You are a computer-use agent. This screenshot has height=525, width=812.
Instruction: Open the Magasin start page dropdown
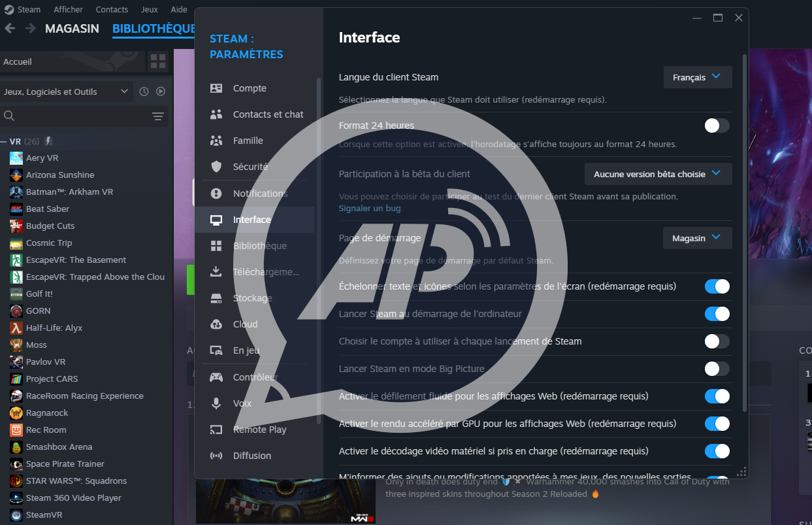[x=697, y=238]
